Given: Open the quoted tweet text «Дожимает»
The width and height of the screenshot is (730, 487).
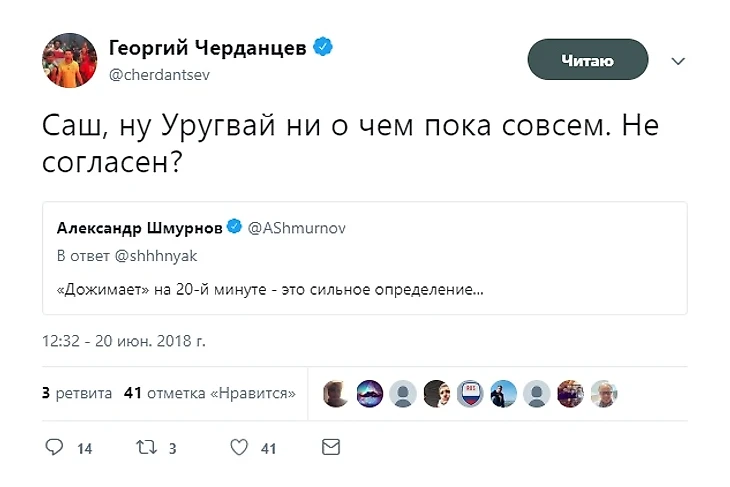Looking at the screenshot, I should click(x=270, y=292).
